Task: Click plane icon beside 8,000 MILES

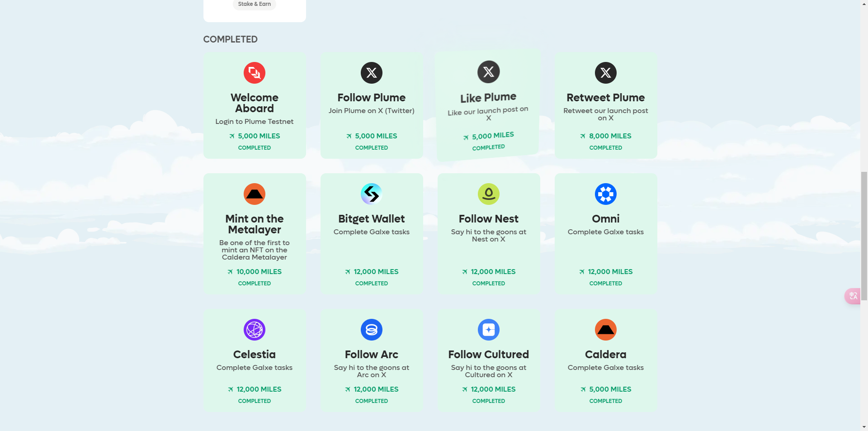Action: coord(583,136)
